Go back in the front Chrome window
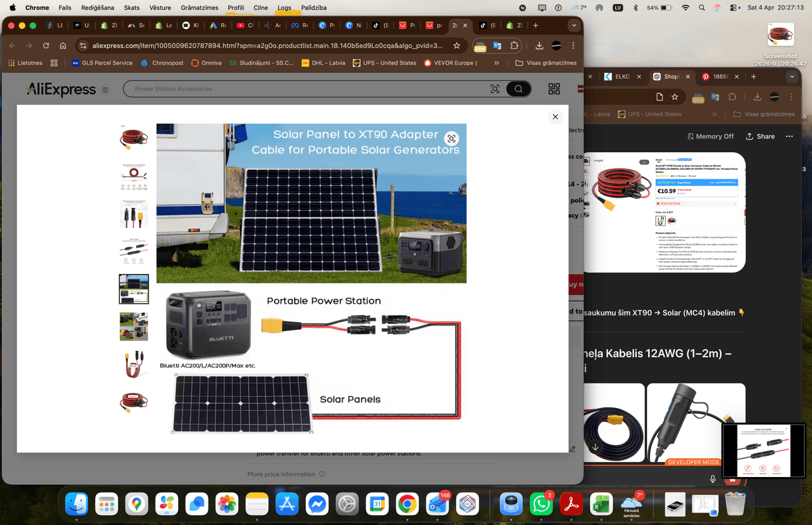Image resolution: width=812 pixels, height=525 pixels. (11, 45)
